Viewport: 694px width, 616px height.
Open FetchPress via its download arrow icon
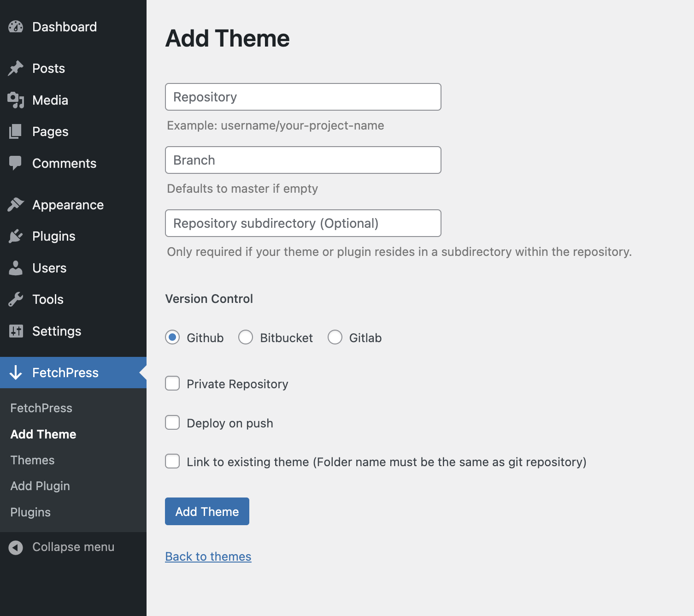[16, 373]
